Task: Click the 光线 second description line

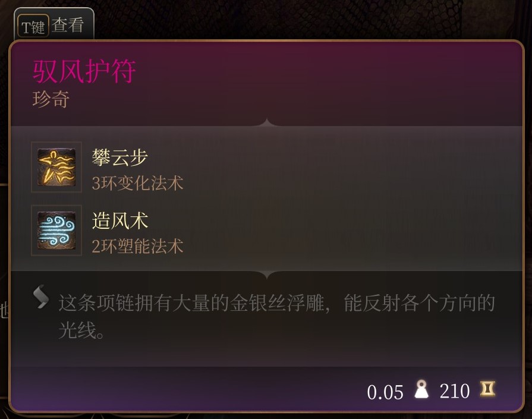Action: (81, 330)
